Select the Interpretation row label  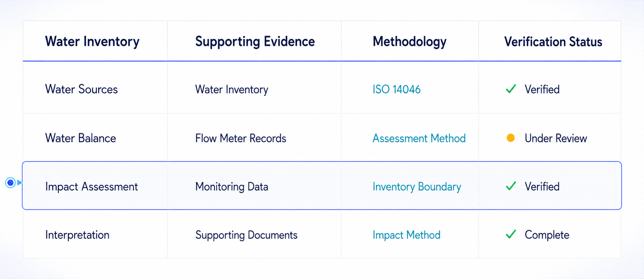(77, 235)
